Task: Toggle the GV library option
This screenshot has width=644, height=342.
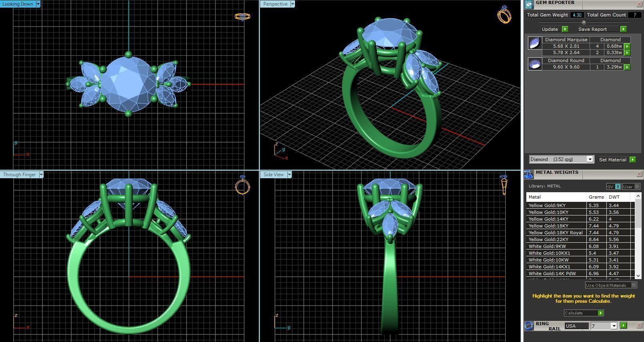Action: [x=614, y=187]
